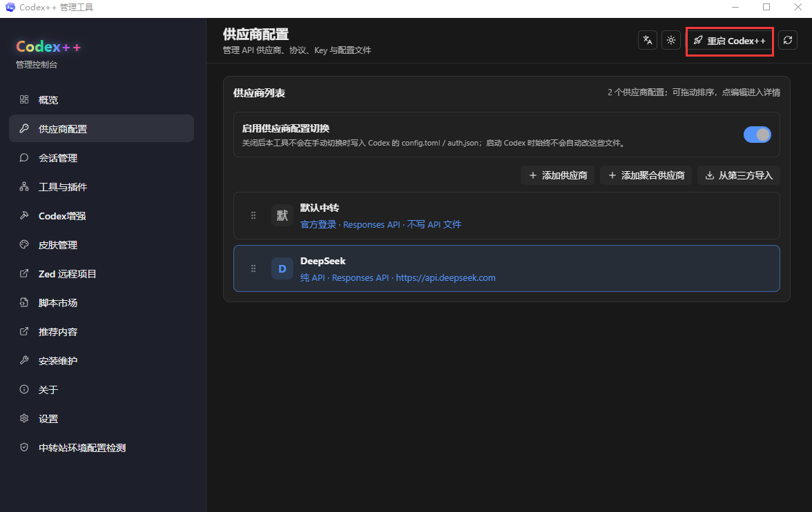This screenshot has height=512, width=812.
Task: Click the 供应商列表 heading
Action: [x=259, y=93]
